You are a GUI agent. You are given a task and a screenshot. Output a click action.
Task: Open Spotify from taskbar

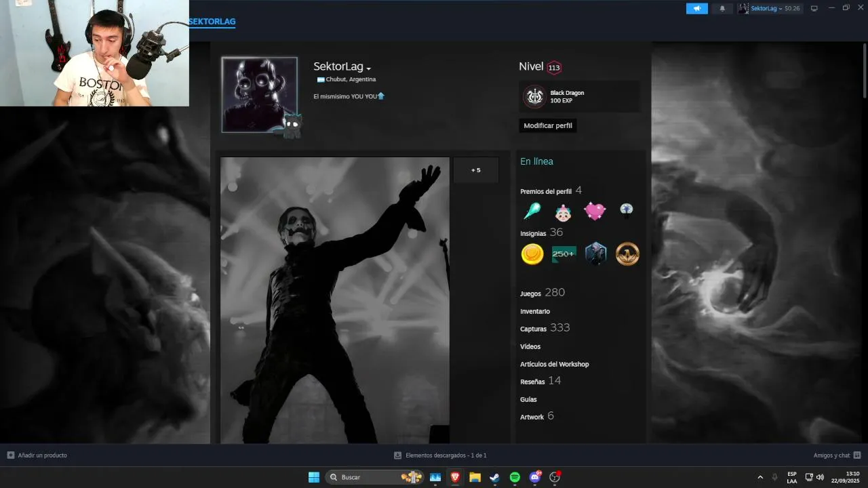pos(515,477)
